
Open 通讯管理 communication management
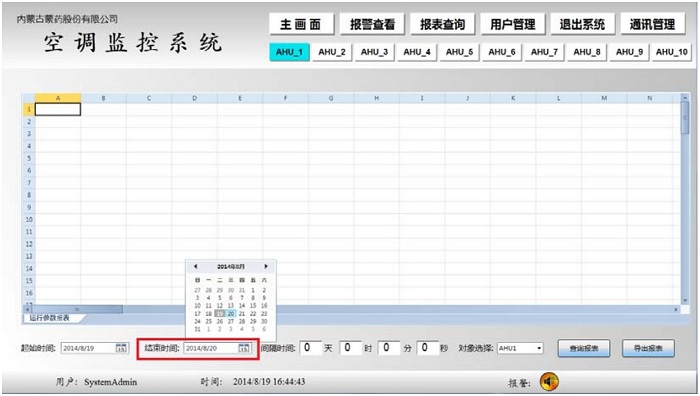pos(653,24)
